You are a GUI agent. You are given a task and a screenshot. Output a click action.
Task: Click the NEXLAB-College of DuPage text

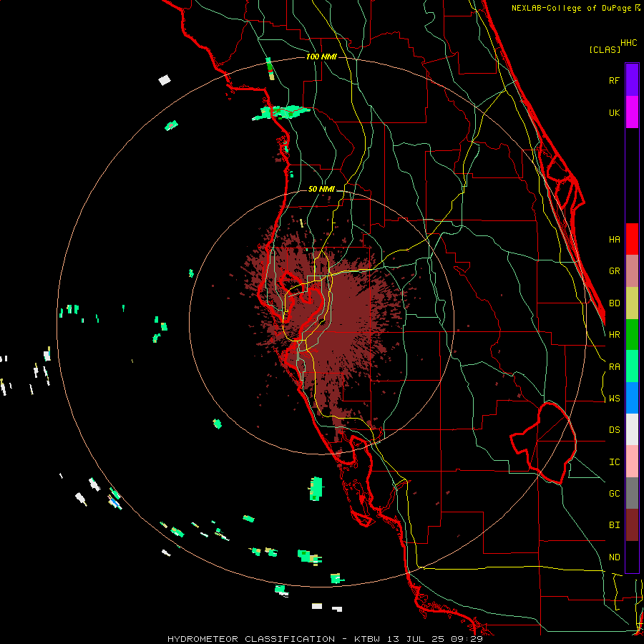(x=572, y=8)
